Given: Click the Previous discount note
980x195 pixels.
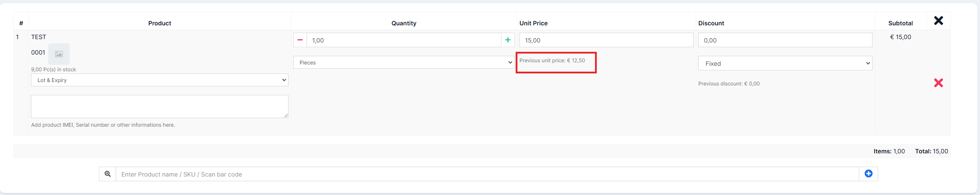Looking at the screenshot, I should tap(728, 84).
